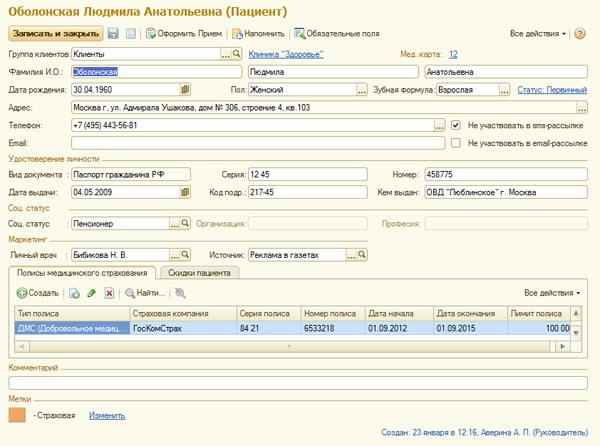Delete policy with red X icon

point(109,293)
